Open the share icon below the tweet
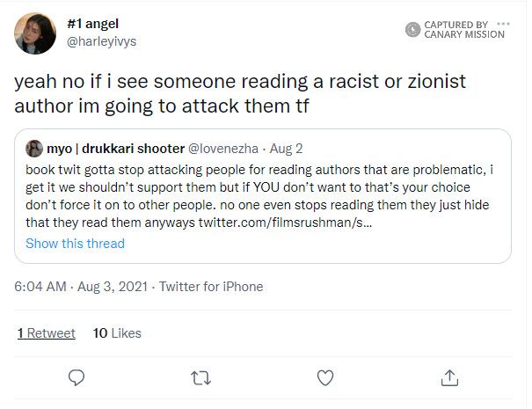 [x=448, y=377]
